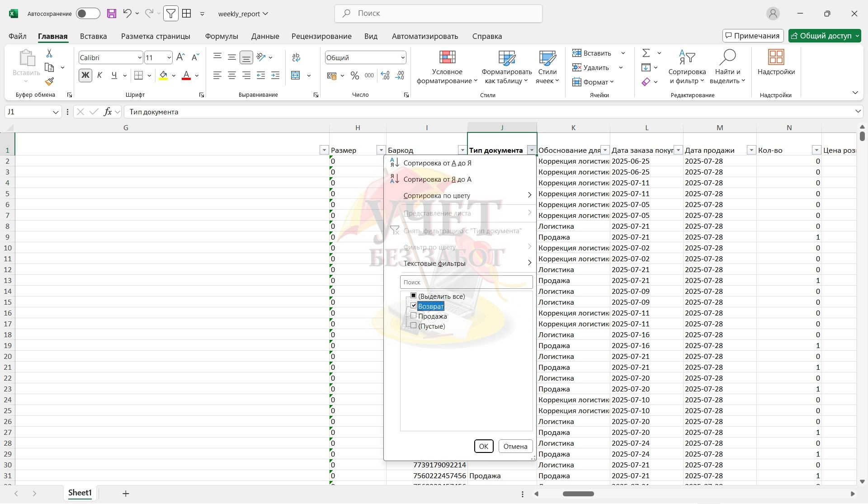
Task: Choose Сортировка от А до Я
Action: pyautogui.click(x=437, y=163)
